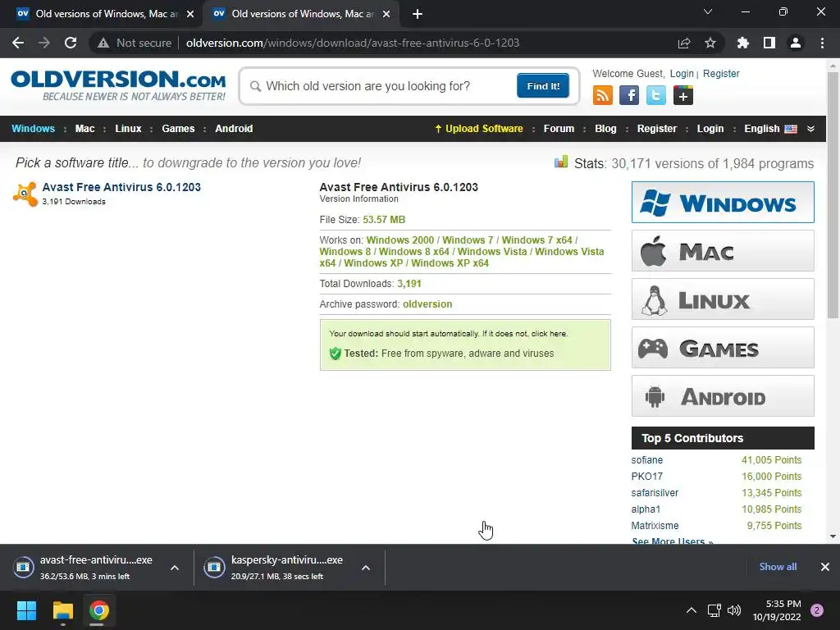This screenshot has height=630, width=840.
Task: Reload the current page
Action: click(71, 43)
